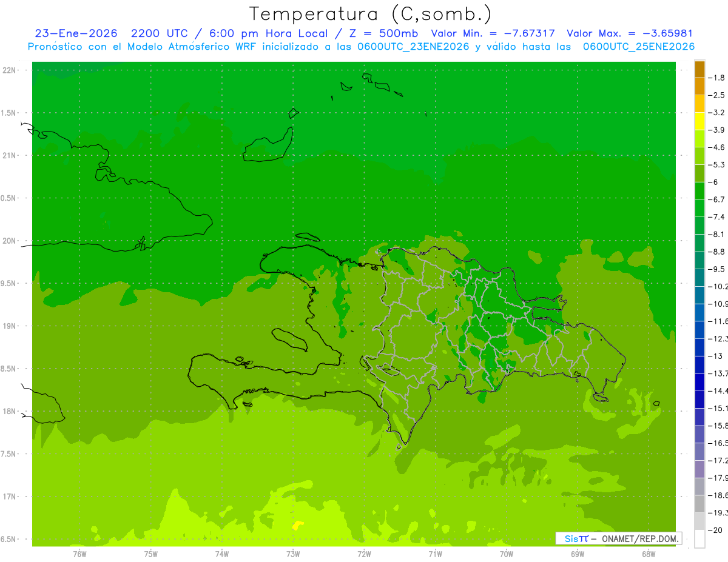This screenshot has width=728, height=562.
Task: Click the '-20' colorbar value
Action: 715,530
